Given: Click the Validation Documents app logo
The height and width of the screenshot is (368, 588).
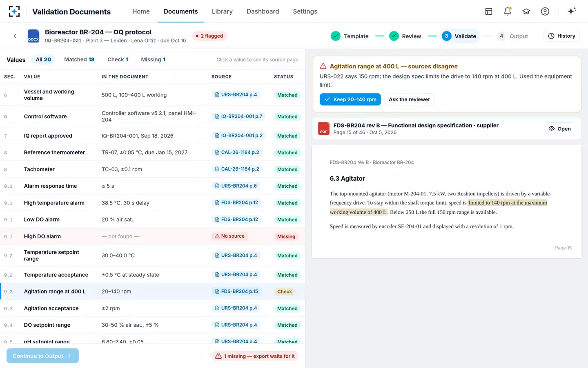Looking at the screenshot, I should point(14,11).
